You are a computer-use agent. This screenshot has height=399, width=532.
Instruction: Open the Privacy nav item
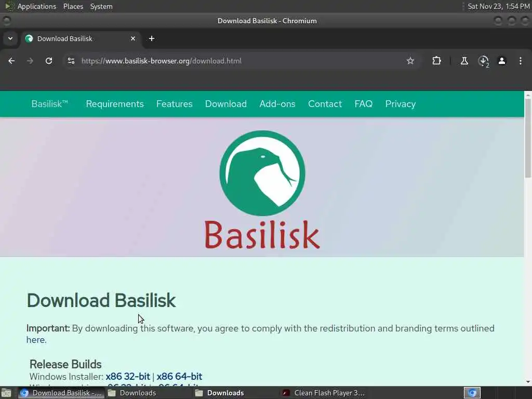401,104
